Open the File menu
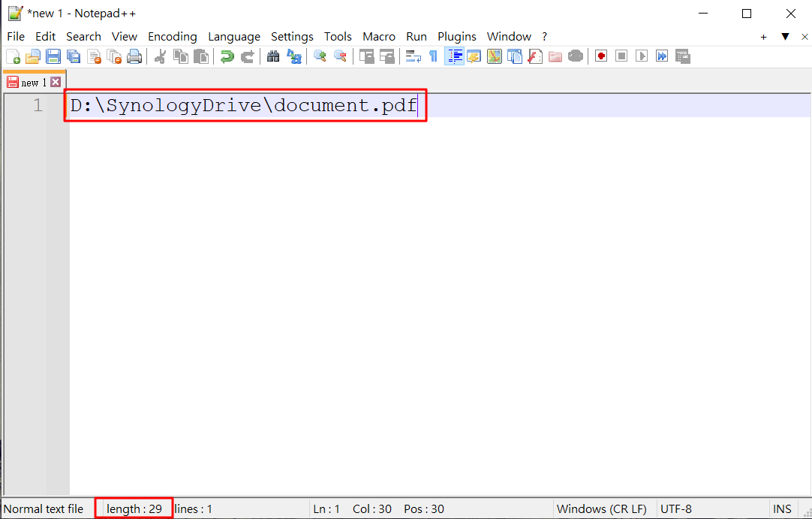Viewport: 812px width, 519px height. coord(16,37)
